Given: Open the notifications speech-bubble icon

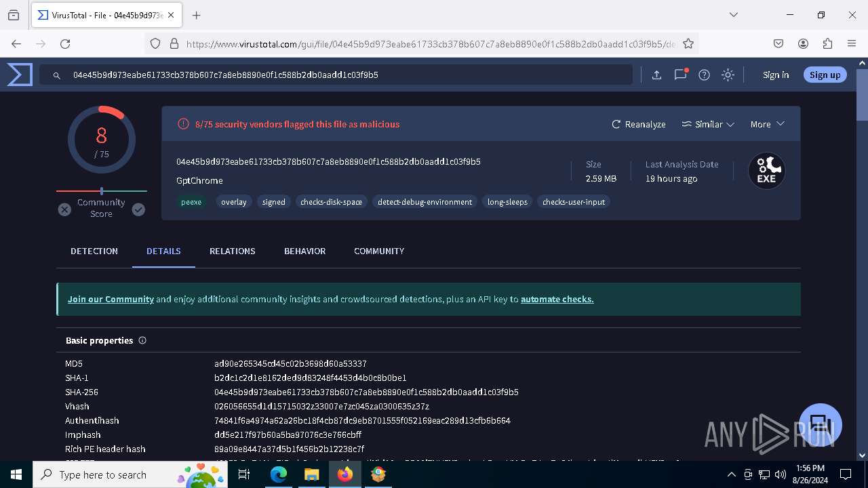Looking at the screenshot, I should pos(680,75).
